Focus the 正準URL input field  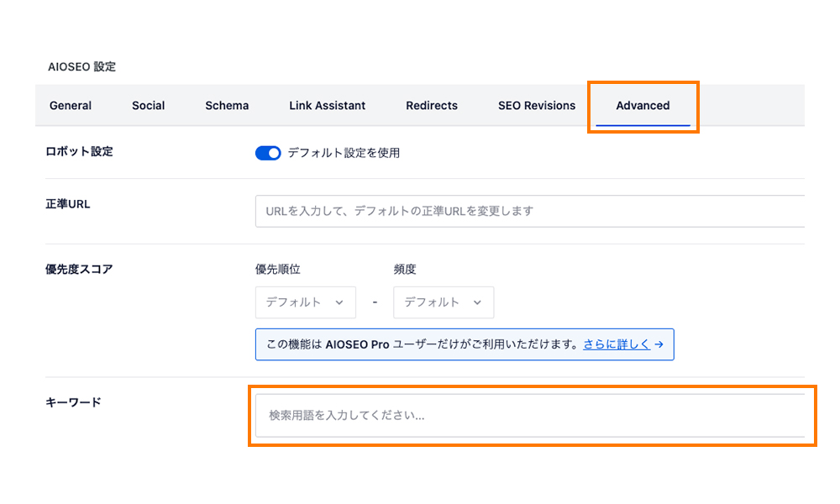click(529, 212)
